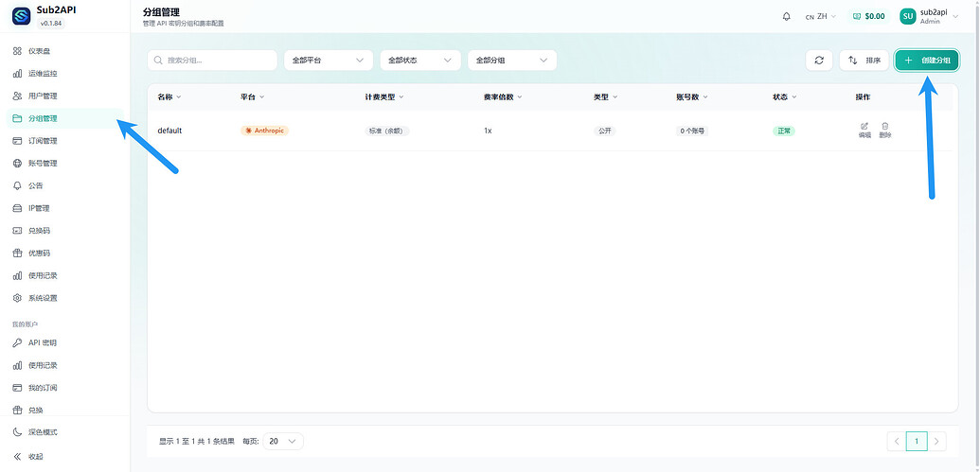980x472 pixels.
Task: Open the per-page 20 dropdown
Action: (283, 441)
